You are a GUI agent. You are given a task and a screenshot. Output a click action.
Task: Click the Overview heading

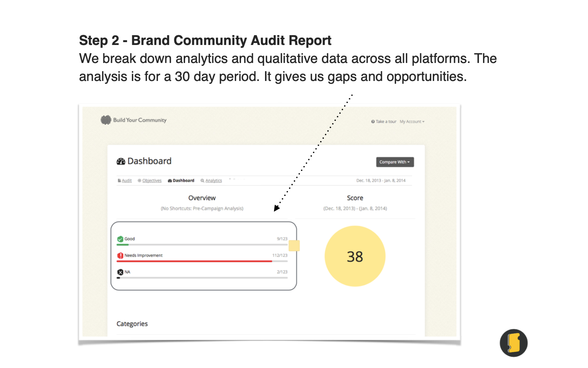click(x=202, y=198)
